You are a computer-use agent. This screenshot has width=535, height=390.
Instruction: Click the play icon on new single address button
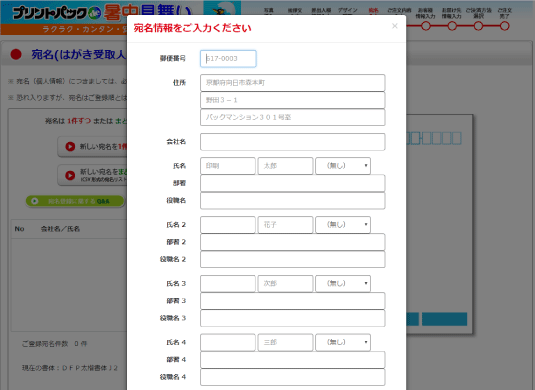tap(70, 147)
